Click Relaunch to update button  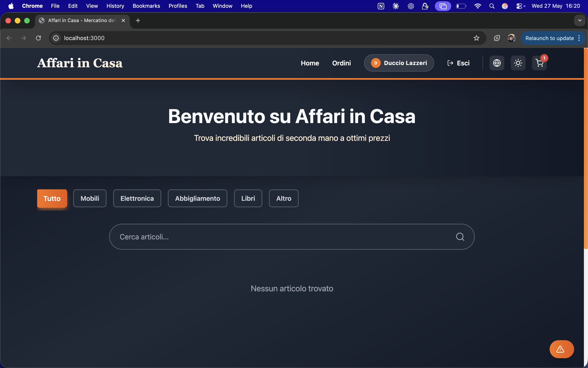click(x=549, y=38)
